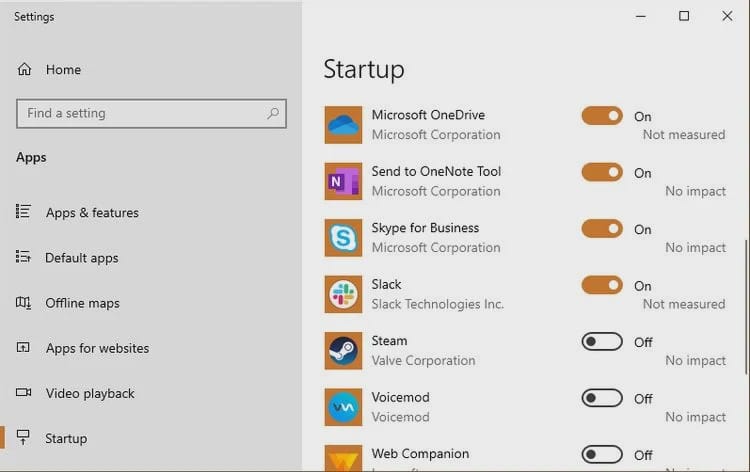Click the Voicemod app icon

pos(343,407)
